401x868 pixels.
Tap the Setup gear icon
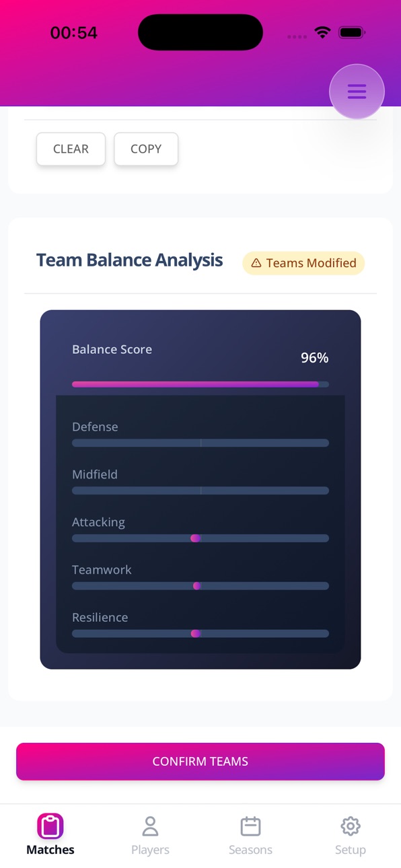351,826
